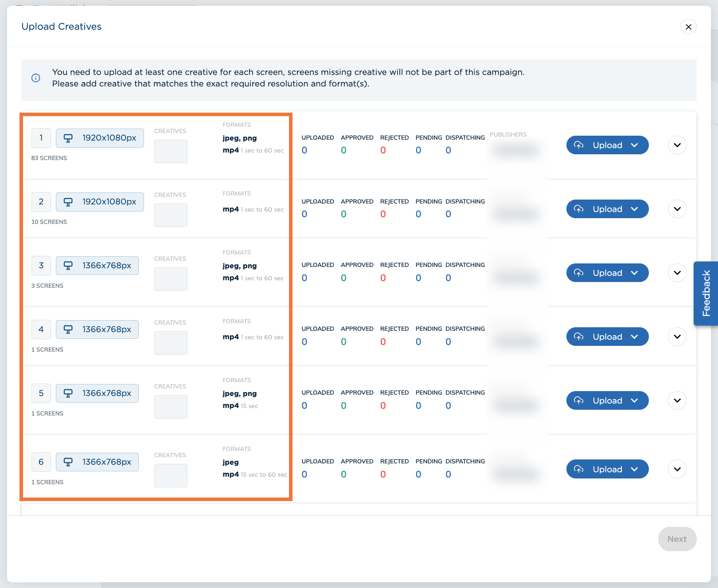The image size is (718, 588).
Task: Click the creatives thumbnail placeholder in row 1
Action: 171,151
